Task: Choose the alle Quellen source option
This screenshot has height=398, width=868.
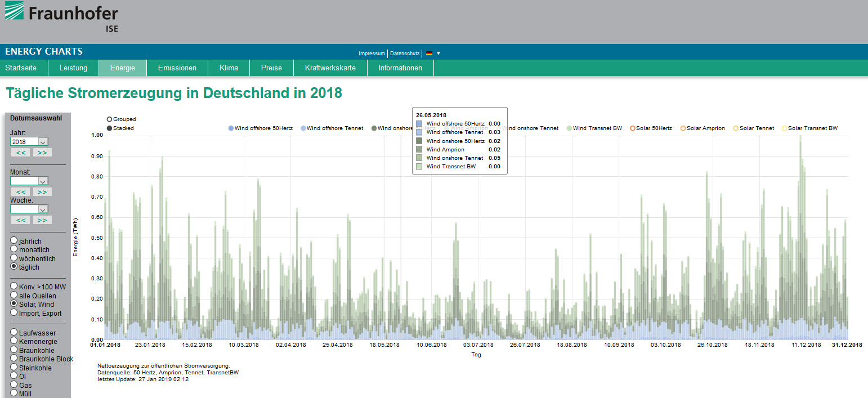Action: point(14,296)
